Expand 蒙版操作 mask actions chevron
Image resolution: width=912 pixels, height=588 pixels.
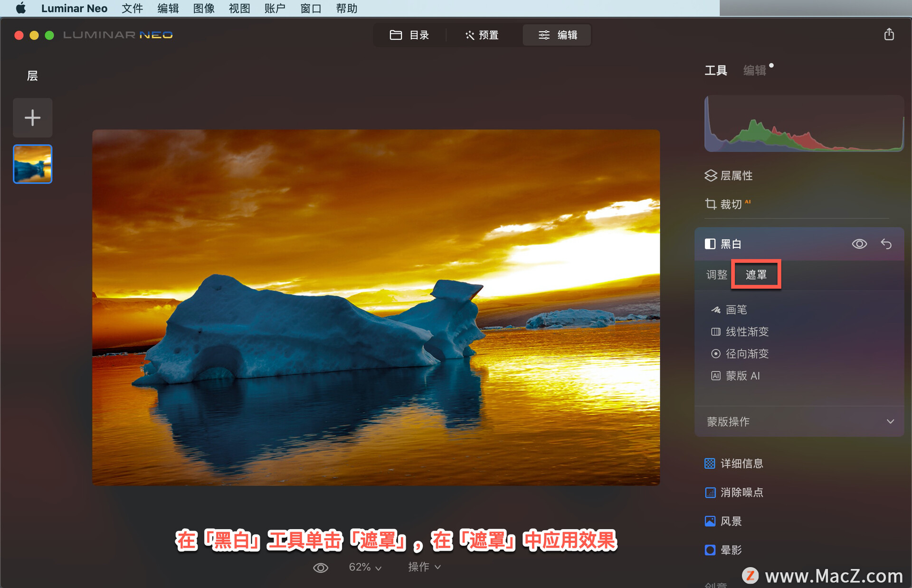[890, 422]
